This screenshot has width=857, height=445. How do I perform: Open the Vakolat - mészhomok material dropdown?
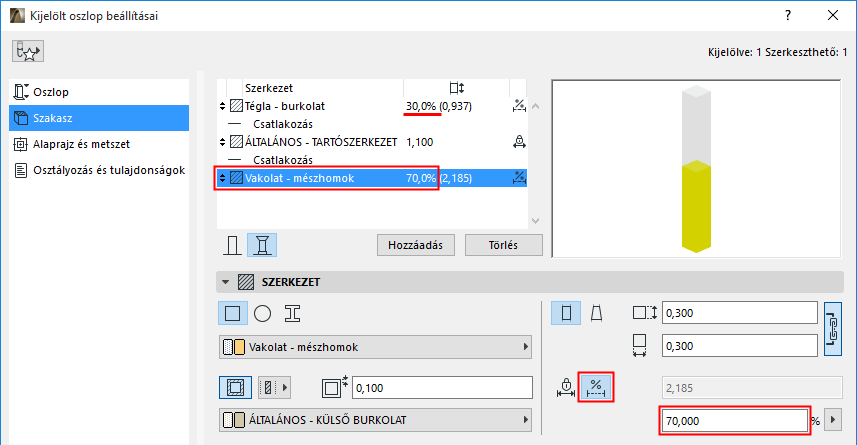point(376,347)
